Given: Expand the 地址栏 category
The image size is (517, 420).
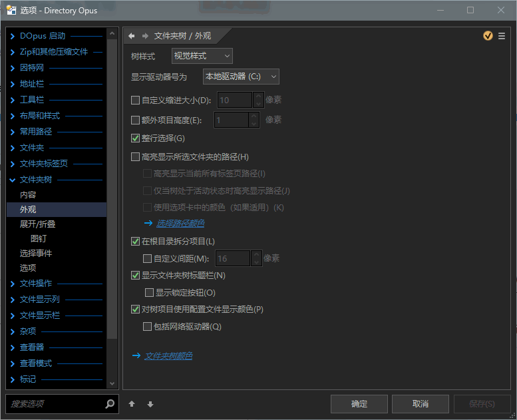Looking at the screenshot, I should click(x=13, y=84).
